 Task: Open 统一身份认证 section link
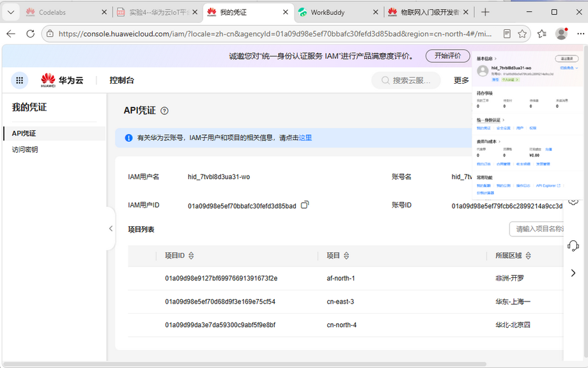pos(490,120)
